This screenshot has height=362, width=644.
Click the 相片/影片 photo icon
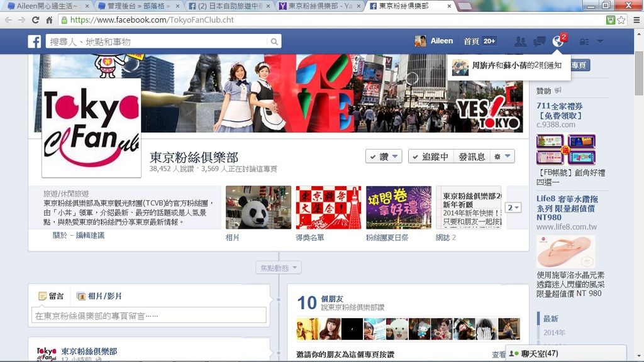[x=81, y=296]
